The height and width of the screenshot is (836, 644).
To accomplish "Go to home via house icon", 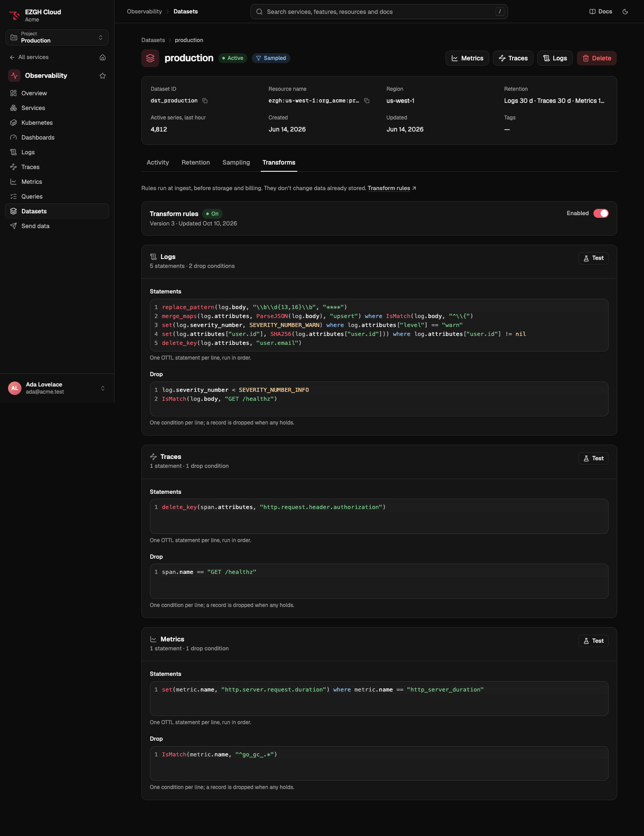I will 102,57.
